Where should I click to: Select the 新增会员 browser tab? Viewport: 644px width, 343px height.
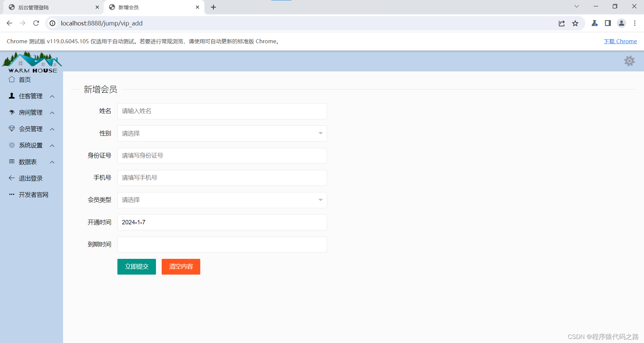pyautogui.click(x=154, y=7)
